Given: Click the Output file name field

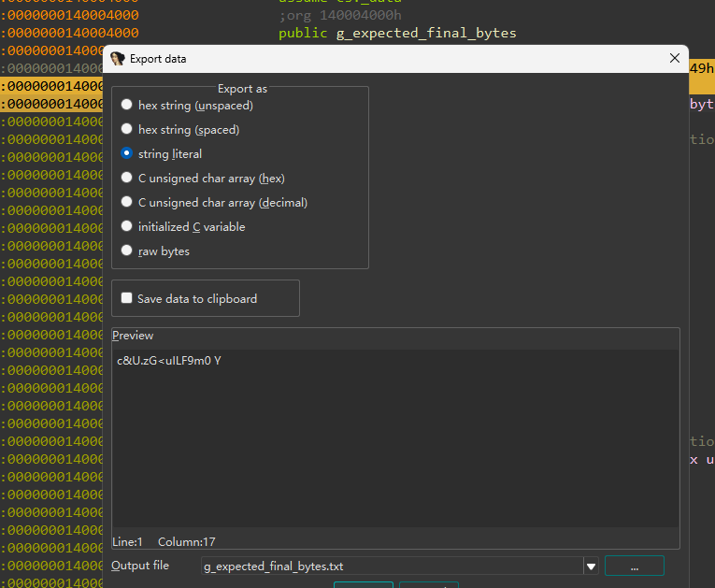Looking at the screenshot, I should point(393,566).
